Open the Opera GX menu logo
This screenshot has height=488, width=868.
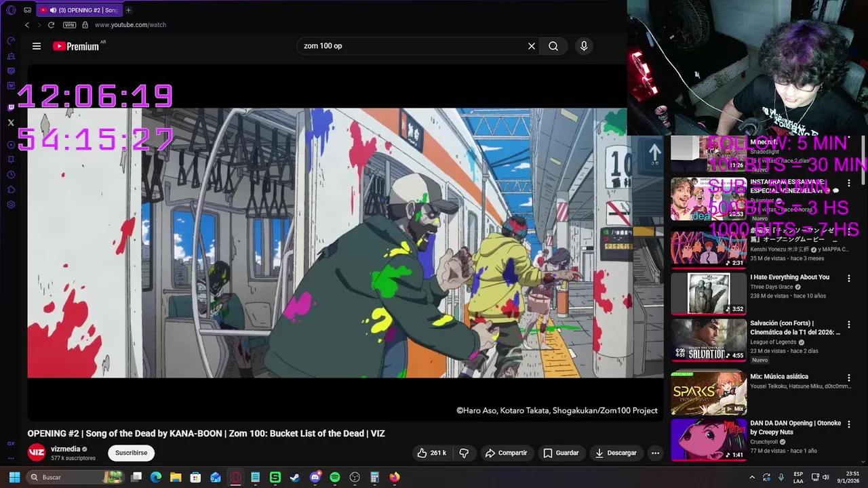pyautogui.click(x=11, y=10)
